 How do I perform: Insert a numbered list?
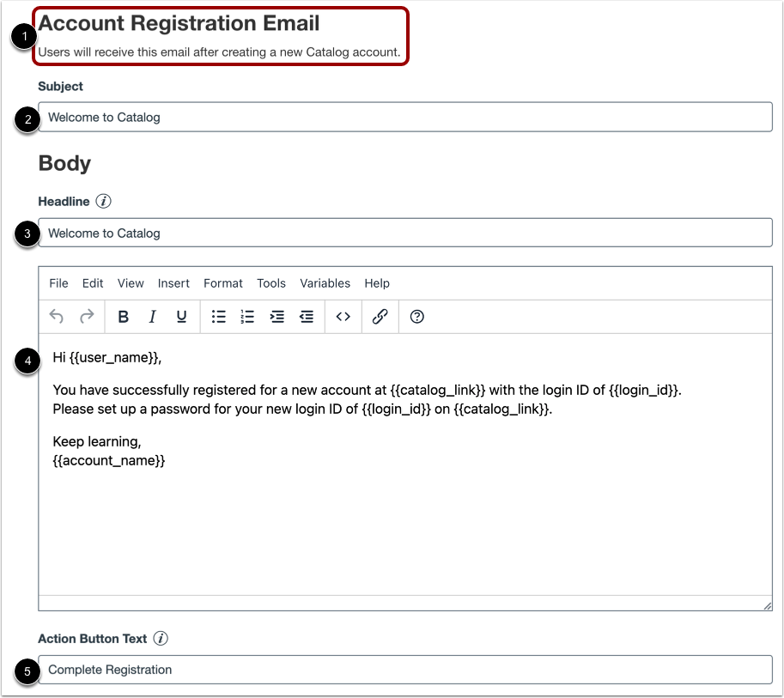pyautogui.click(x=247, y=317)
